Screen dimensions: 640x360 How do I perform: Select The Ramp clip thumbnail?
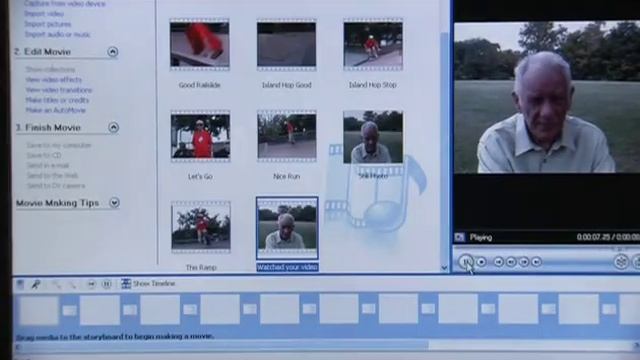point(201,227)
